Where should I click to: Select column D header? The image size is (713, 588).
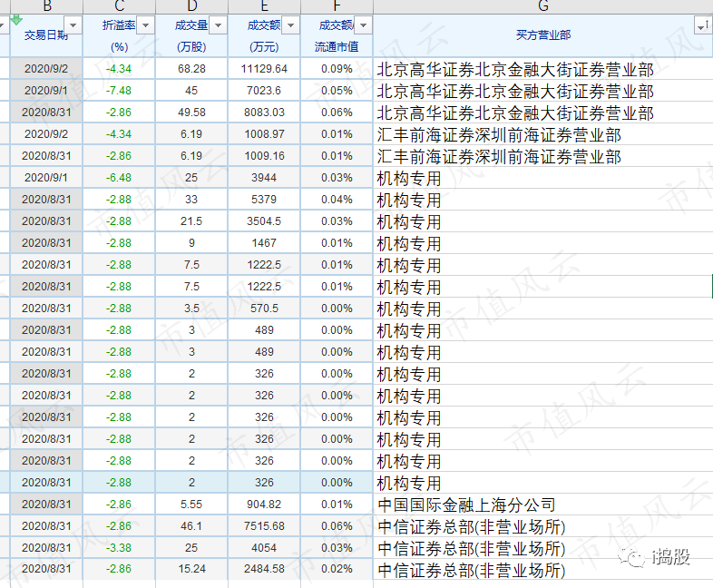(x=192, y=6)
